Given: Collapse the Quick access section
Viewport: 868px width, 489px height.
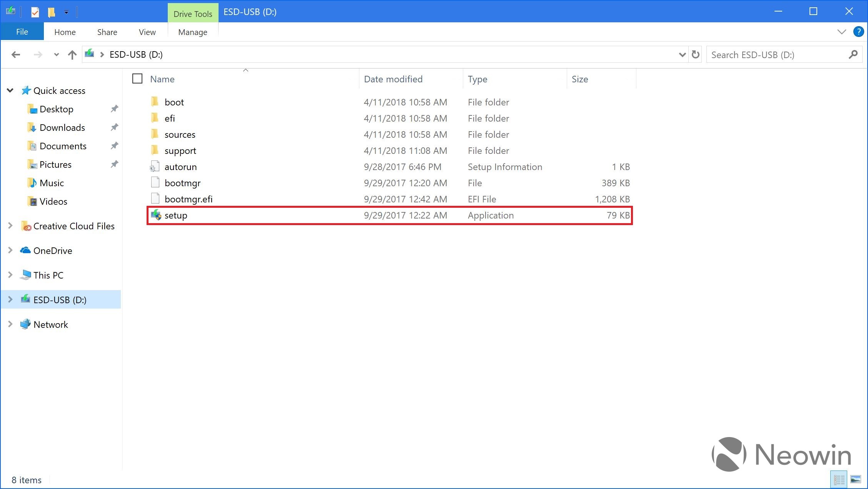Looking at the screenshot, I should point(10,90).
